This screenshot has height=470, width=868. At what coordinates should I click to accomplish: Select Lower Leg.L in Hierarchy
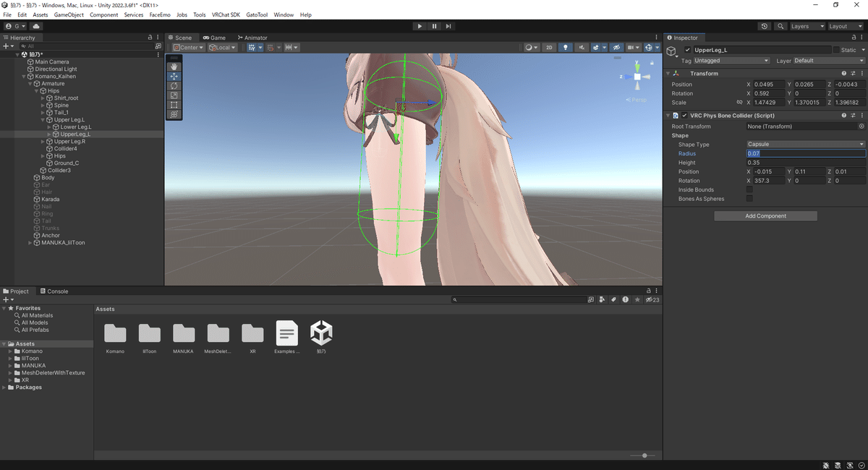[x=75, y=127]
